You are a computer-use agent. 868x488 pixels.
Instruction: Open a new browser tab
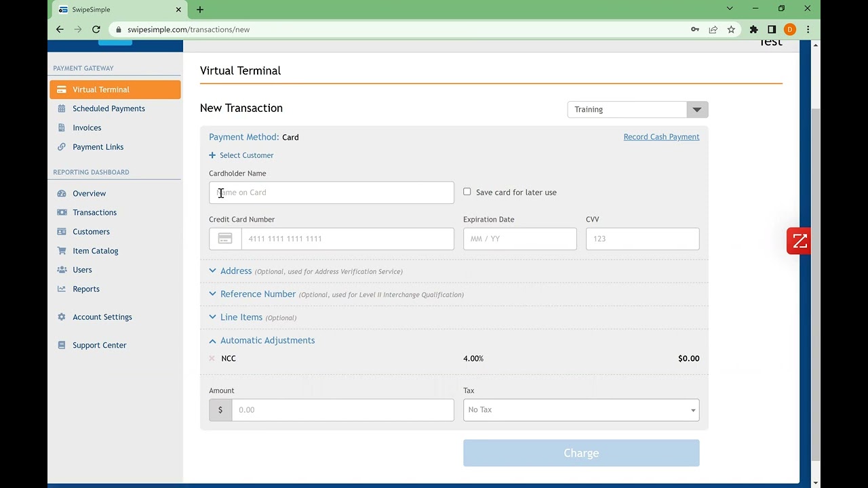pos(200,9)
